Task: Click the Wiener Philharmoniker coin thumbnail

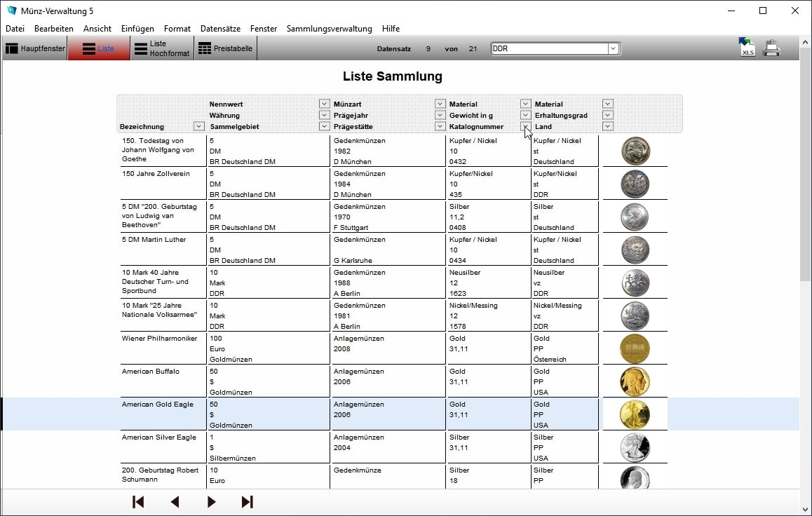Action: [x=635, y=348]
